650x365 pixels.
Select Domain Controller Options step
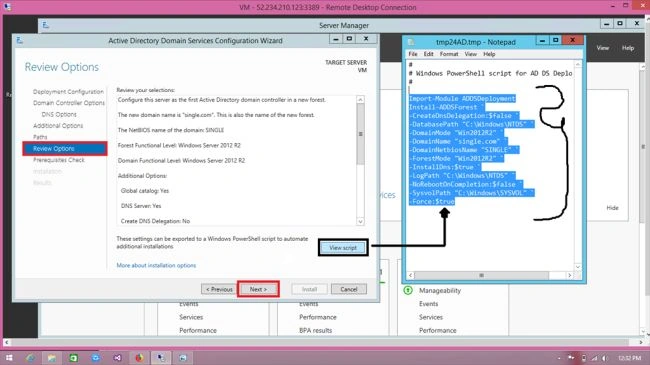click(x=69, y=103)
